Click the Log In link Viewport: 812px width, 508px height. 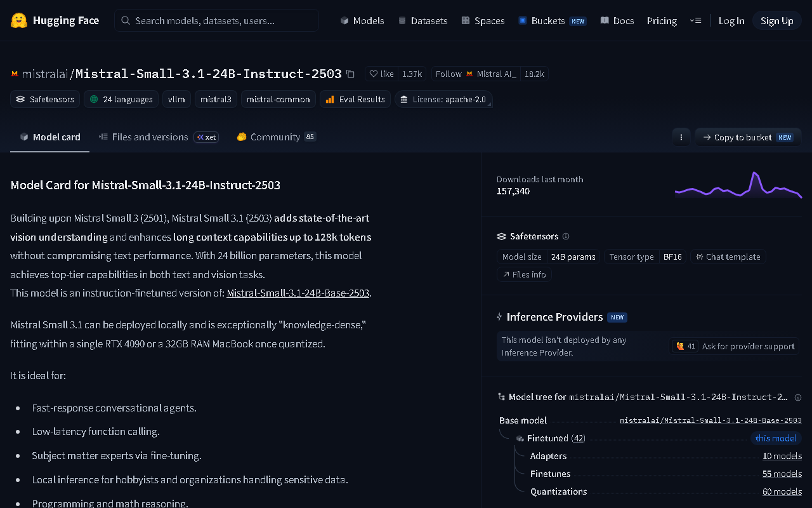point(731,20)
